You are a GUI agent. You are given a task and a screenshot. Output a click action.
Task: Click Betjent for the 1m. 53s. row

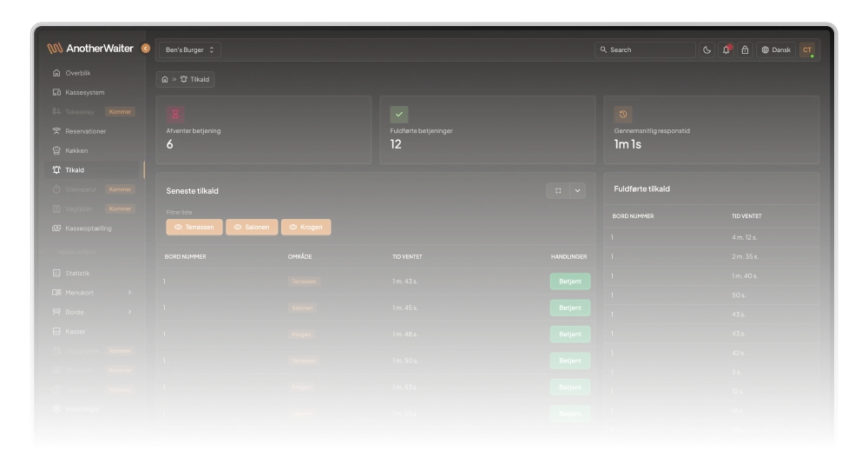pyautogui.click(x=570, y=387)
